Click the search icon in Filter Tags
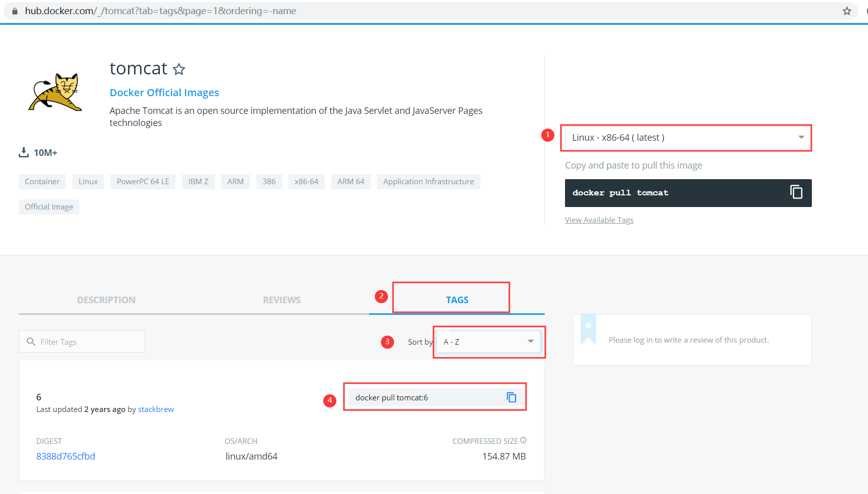This screenshot has width=868, height=494. pos(31,342)
